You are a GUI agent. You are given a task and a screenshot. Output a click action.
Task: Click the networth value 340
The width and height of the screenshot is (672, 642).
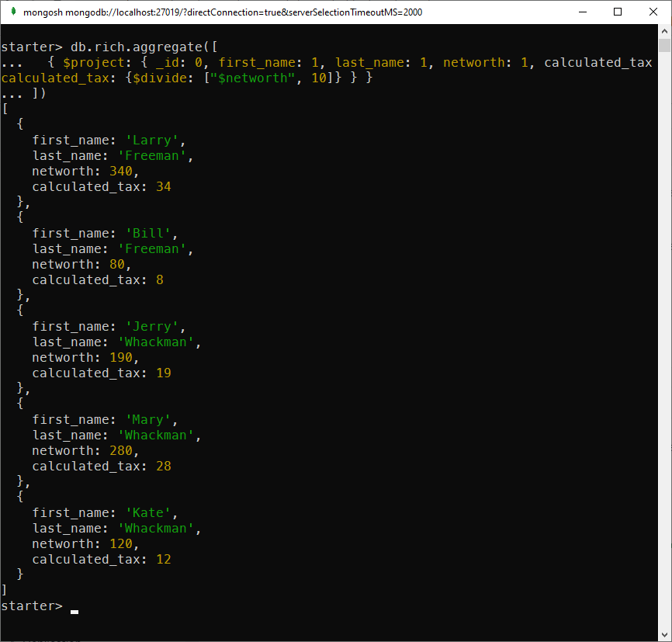tap(121, 171)
